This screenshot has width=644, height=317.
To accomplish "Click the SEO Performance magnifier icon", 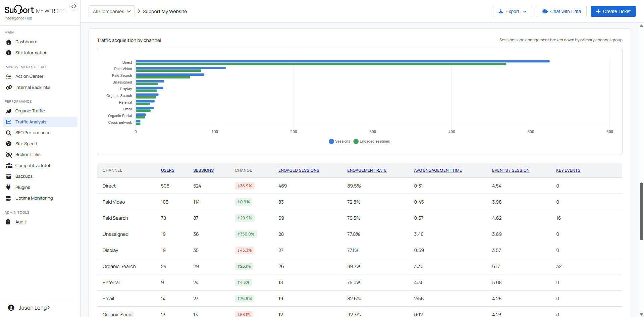I will tap(9, 133).
